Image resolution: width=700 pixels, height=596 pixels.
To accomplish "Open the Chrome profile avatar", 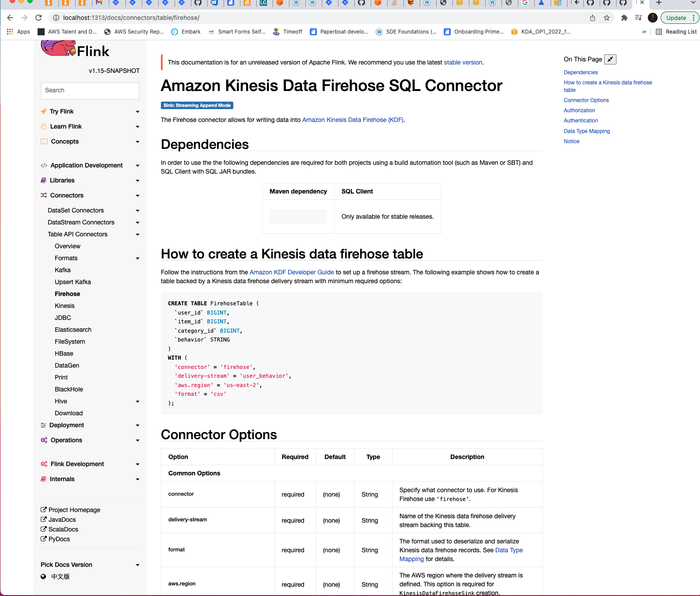I will [x=652, y=18].
